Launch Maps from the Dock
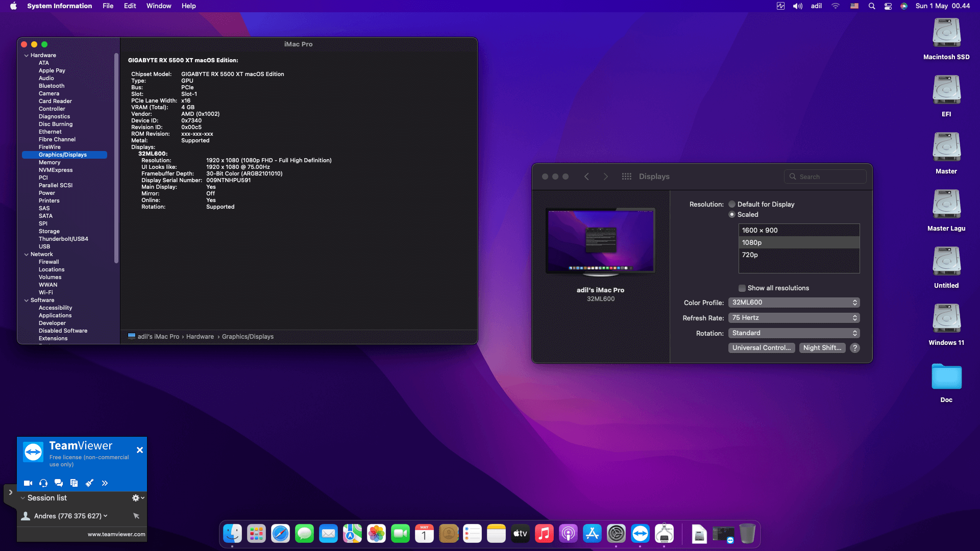The image size is (980, 551). coord(352,534)
